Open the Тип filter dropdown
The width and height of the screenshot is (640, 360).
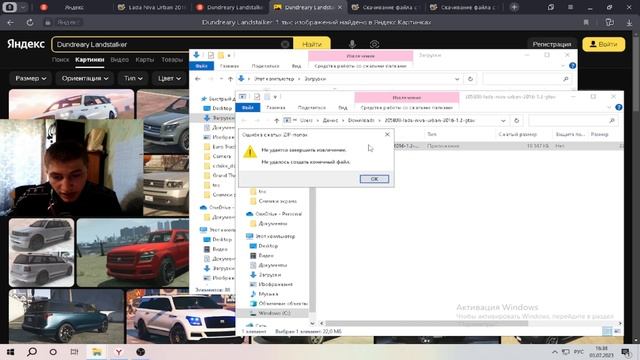click(x=133, y=78)
